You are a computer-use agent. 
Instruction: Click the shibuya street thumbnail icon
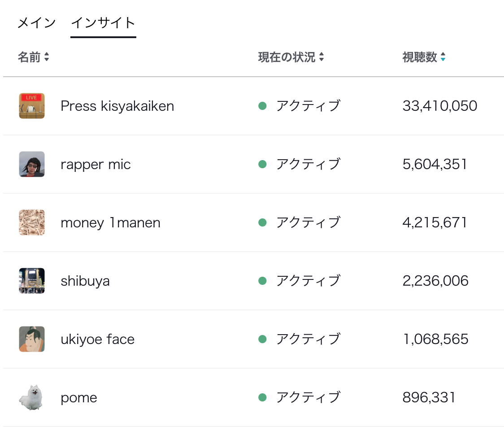[32, 281]
